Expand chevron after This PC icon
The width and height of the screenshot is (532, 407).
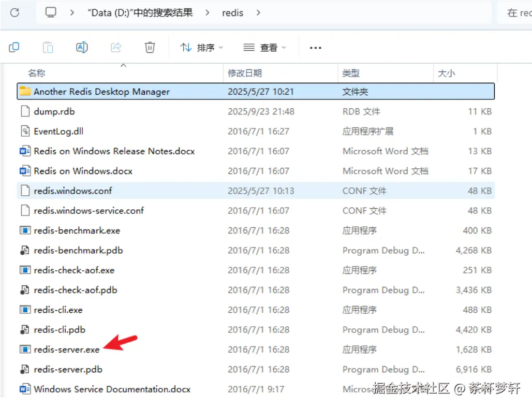pyautogui.click(x=72, y=13)
